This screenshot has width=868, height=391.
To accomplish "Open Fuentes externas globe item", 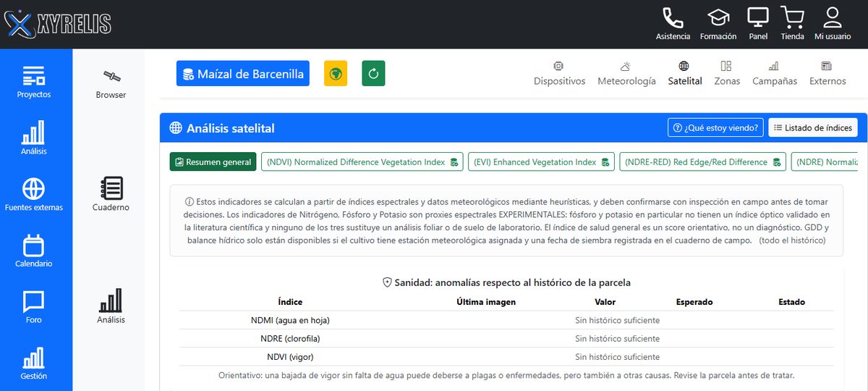I will [34, 194].
